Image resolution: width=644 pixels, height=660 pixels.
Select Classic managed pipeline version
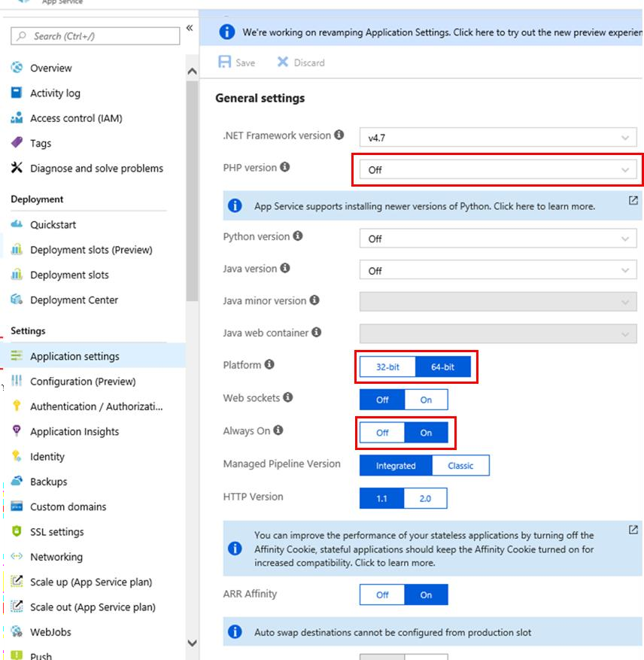click(x=460, y=466)
